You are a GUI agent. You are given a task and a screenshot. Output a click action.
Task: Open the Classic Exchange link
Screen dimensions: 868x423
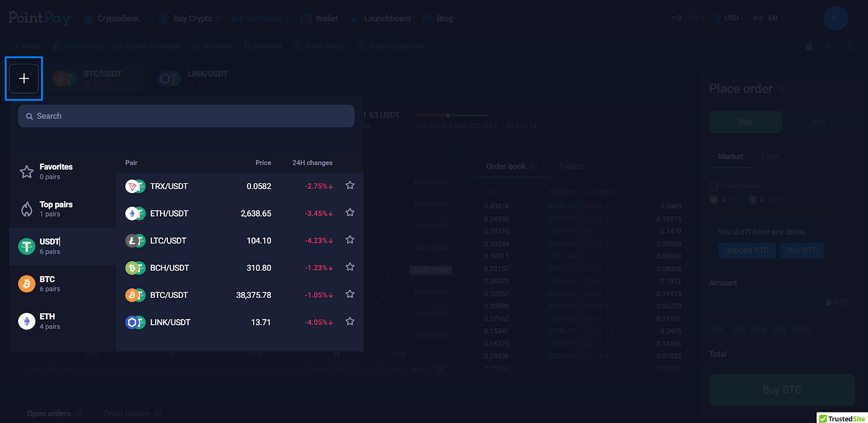(x=147, y=46)
